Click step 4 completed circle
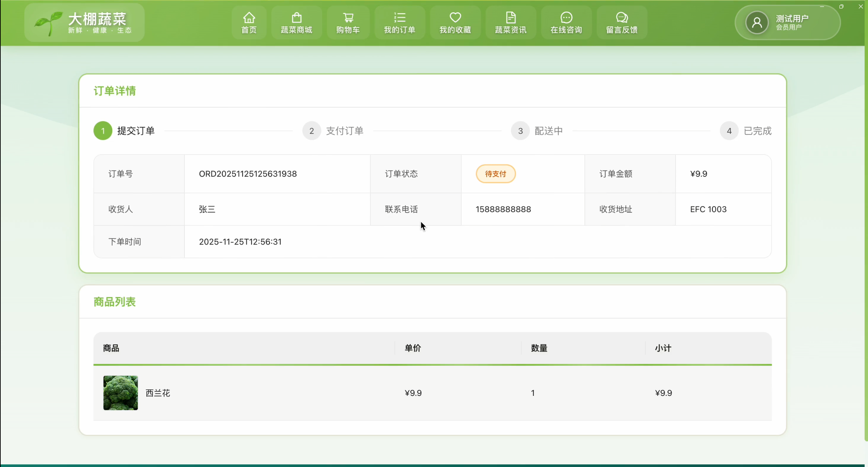The width and height of the screenshot is (868, 467). pyautogui.click(x=729, y=131)
